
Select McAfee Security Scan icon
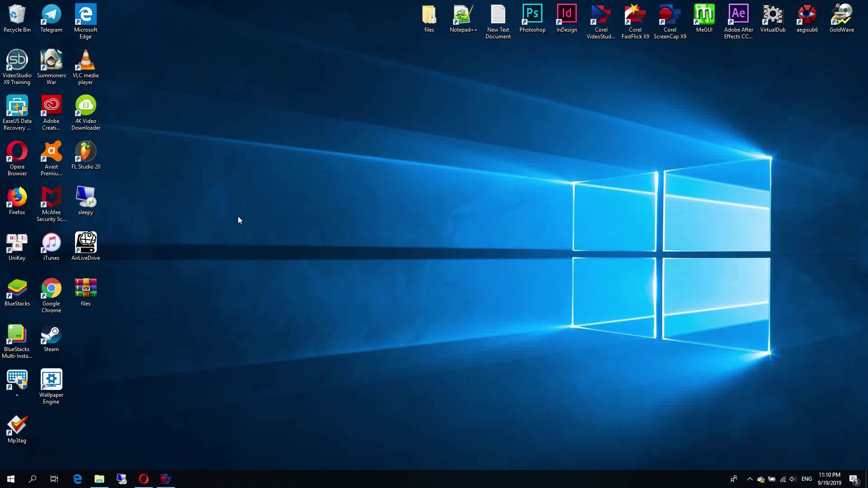pyautogui.click(x=51, y=204)
